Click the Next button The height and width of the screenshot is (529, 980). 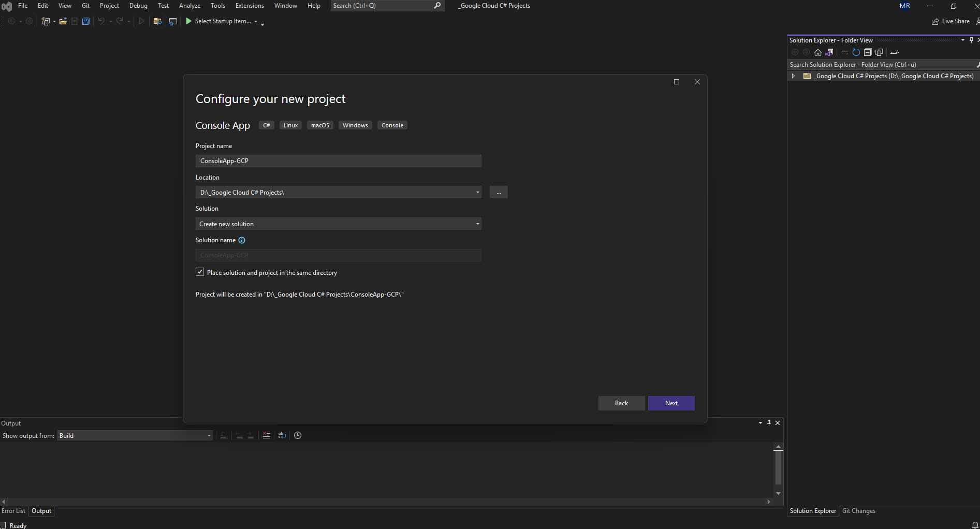(x=671, y=403)
